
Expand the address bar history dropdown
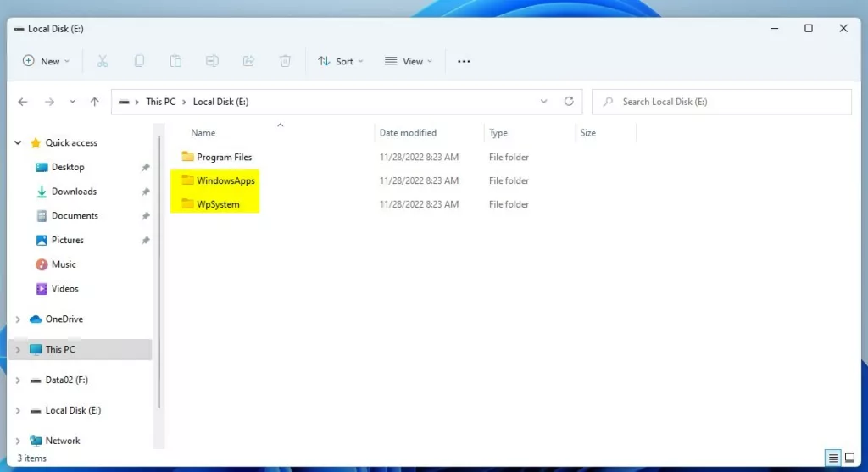(543, 101)
